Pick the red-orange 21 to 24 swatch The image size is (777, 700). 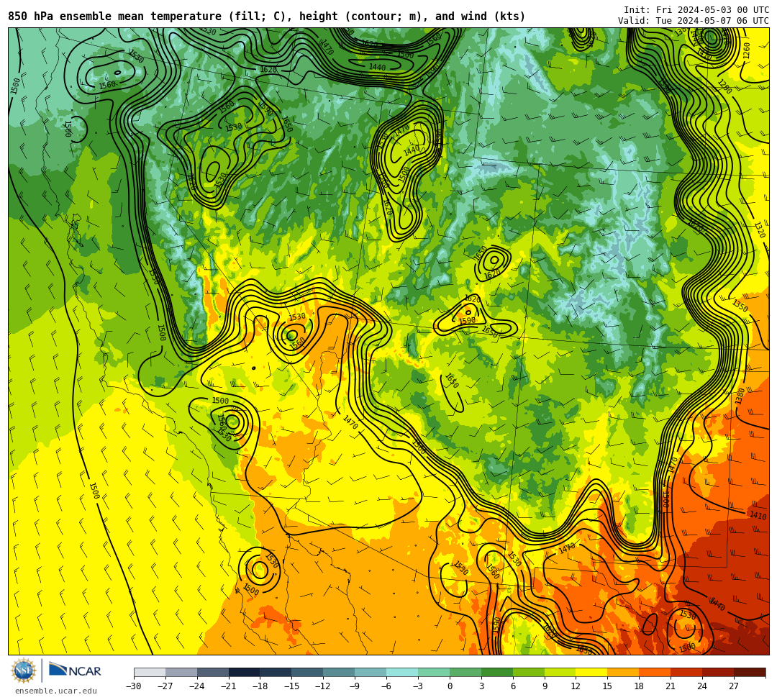click(x=687, y=672)
